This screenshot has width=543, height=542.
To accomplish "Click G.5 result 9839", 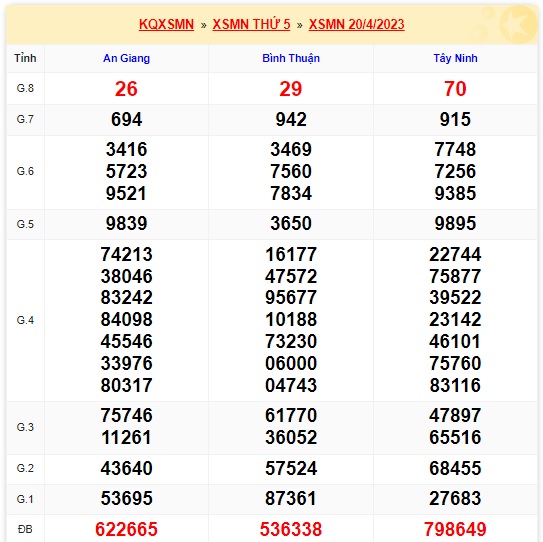I will [x=126, y=223].
